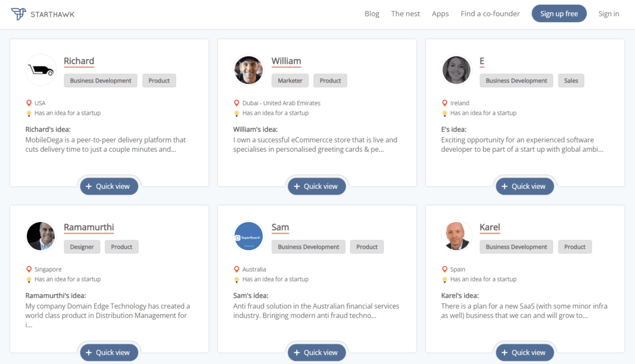This screenshot has height=364, width=635.
Task: Toggle the Designer tag on Ramamurthi's card
Action: (x=82, y=247)
